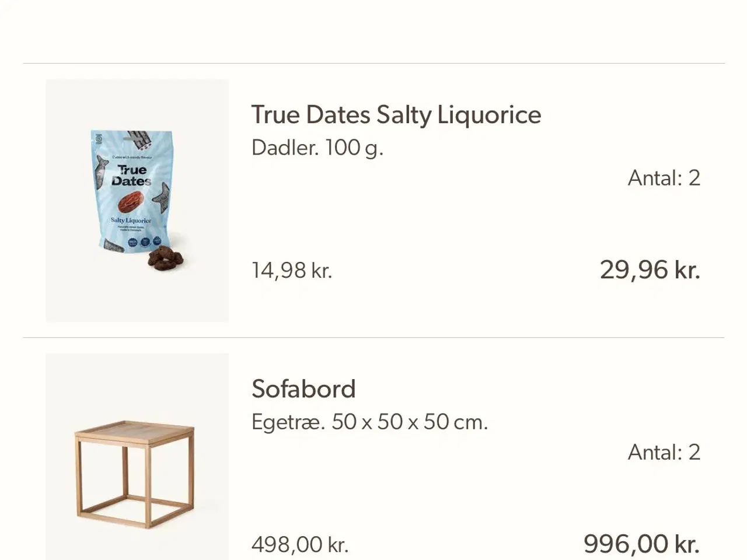Open the Sofabord product image
This screenshot has width=747, height=560.
tap(137, 456)
